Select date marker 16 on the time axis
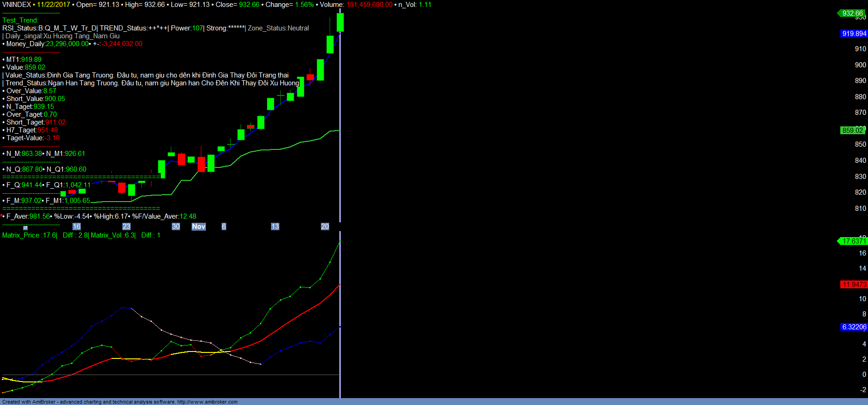 click(77, 226)
